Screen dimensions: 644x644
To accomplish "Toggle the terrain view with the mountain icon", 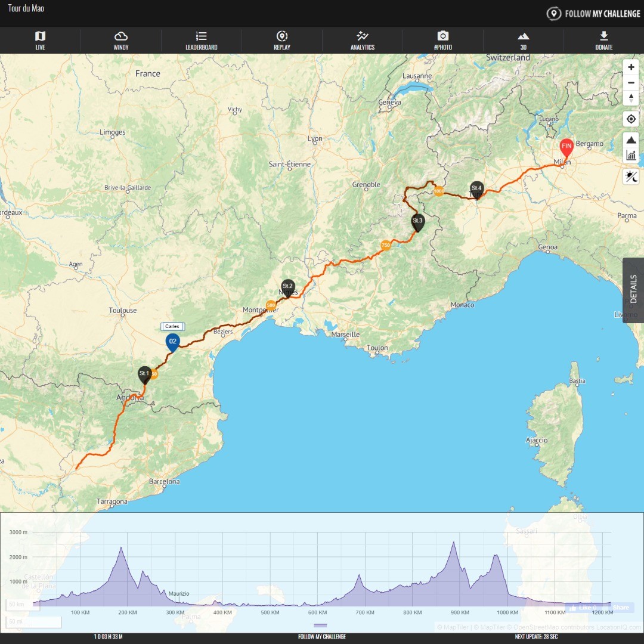I will (x=631, y=139).
